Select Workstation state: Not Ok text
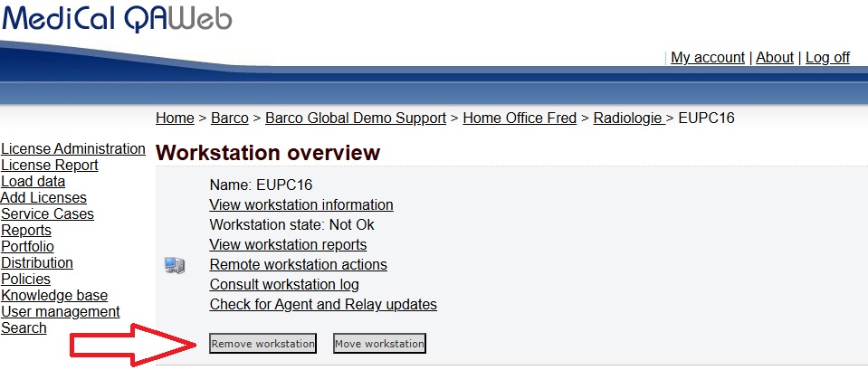 pyautogui.click(x=291, y=224)
